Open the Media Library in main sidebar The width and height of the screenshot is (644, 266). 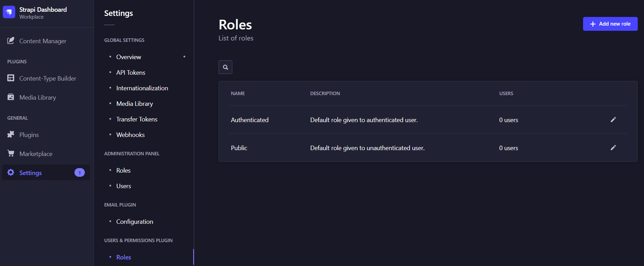tap(37, 98)
